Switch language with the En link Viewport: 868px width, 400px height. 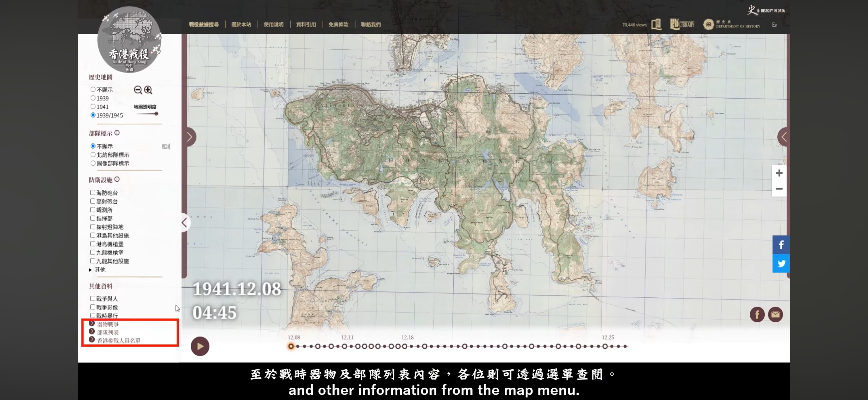774,25
